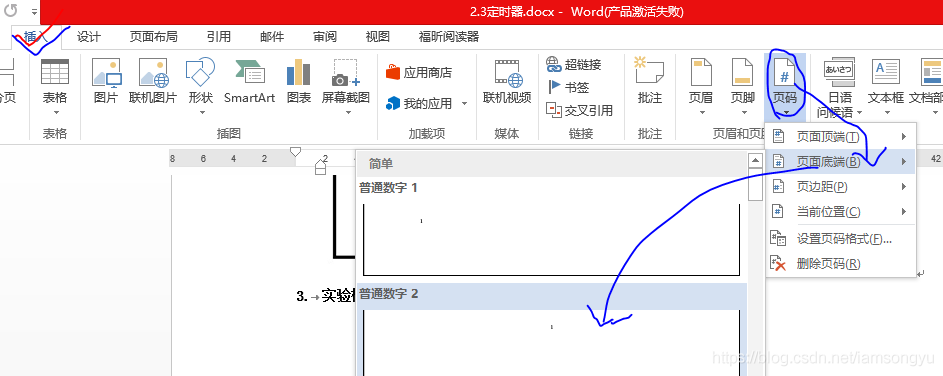Insert a Cross-reference (交叉引用)
Image resolution: width=943 pixels, height=376 pixels.
[580, 110]
